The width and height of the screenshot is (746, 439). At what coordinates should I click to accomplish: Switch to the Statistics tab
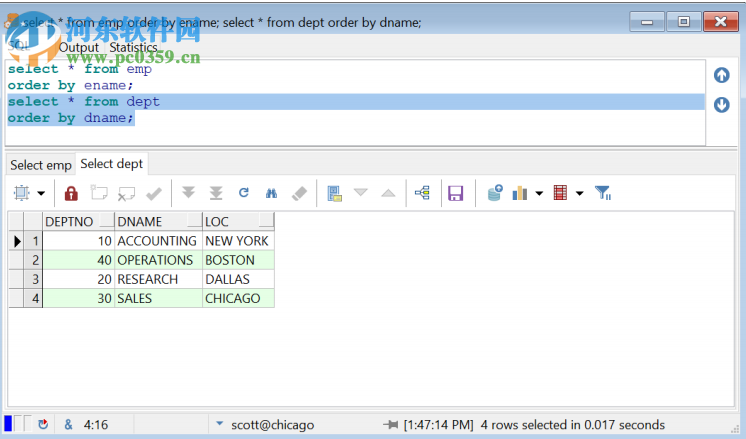coord(133,48)
